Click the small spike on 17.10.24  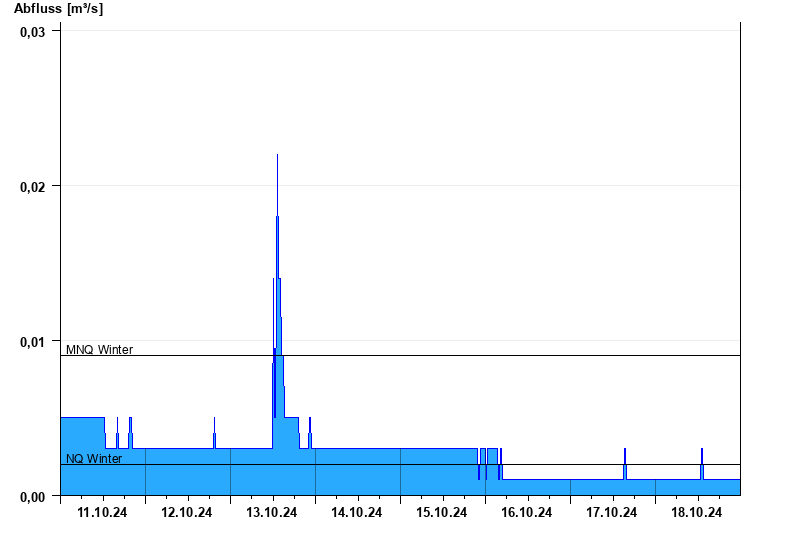[x=625, y=457]
